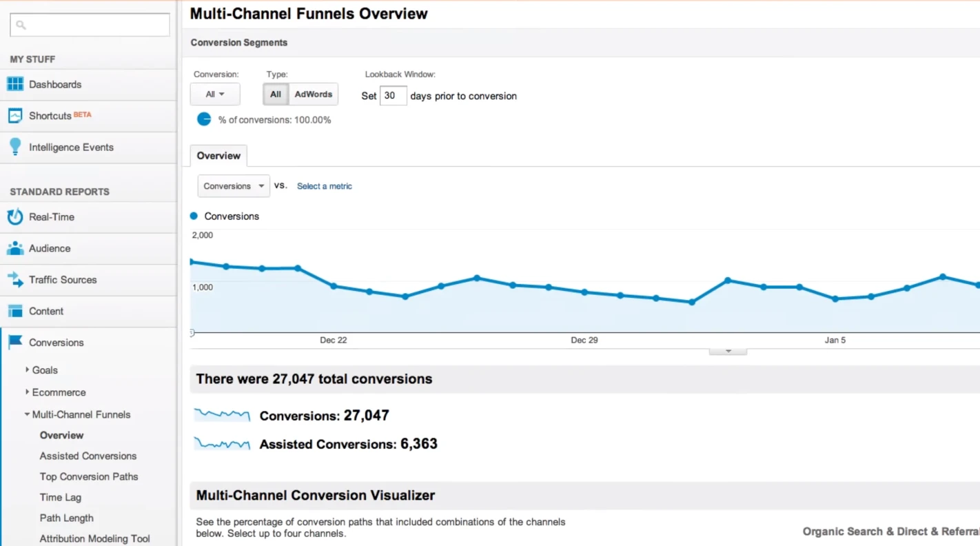Click the Select a metric link
980x546 pixels.
[x=324, y=185]
